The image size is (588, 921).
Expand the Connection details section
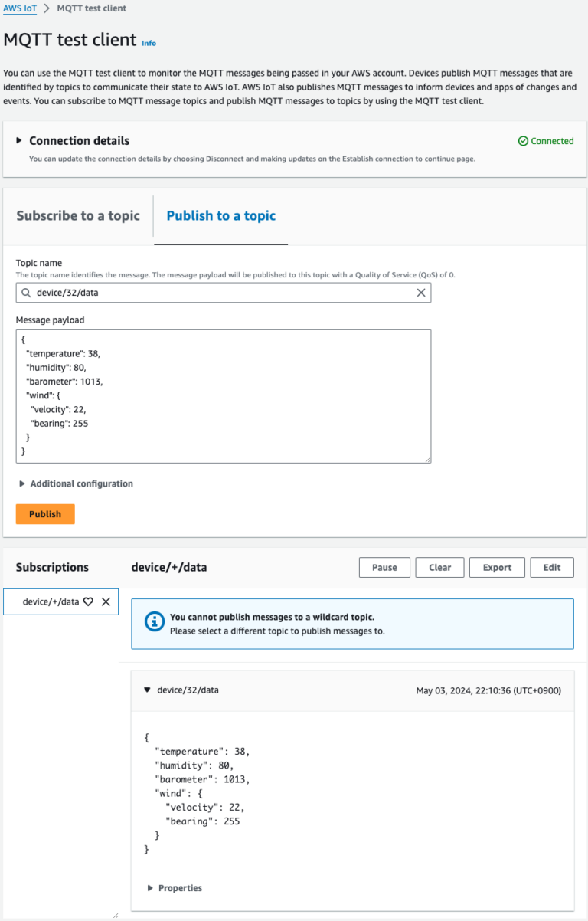18,141
